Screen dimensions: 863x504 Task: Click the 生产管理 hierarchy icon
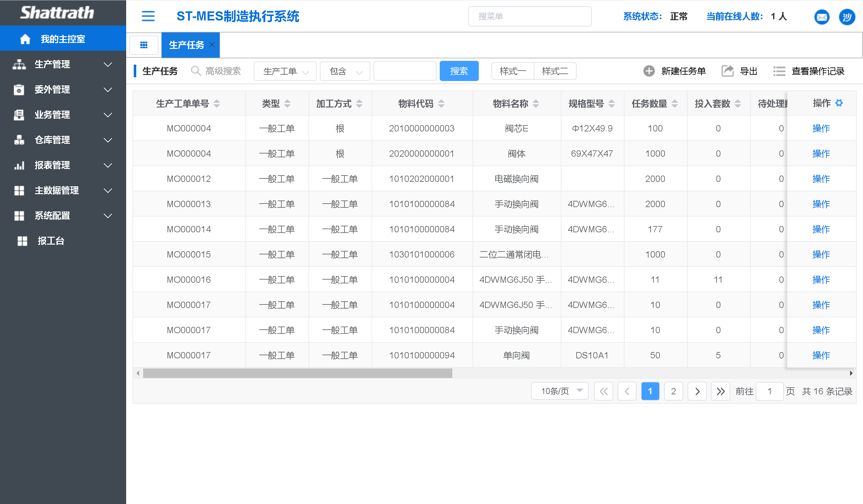19,64
